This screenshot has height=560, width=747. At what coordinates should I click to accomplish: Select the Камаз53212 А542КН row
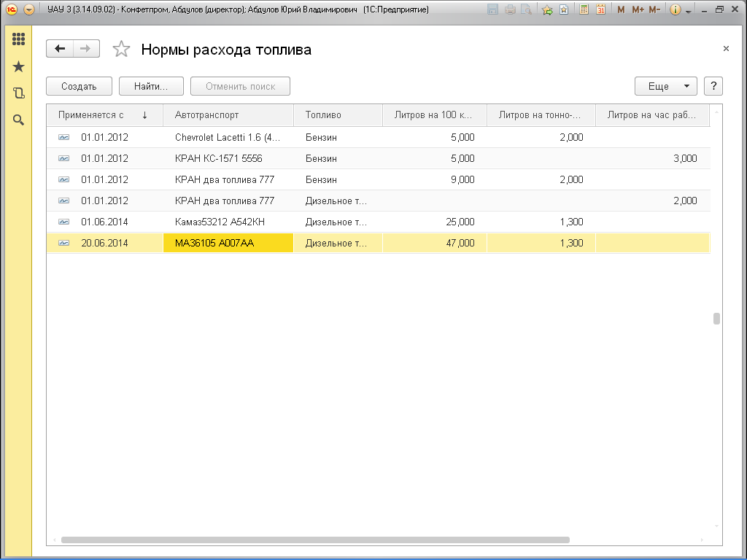[219, 222]
